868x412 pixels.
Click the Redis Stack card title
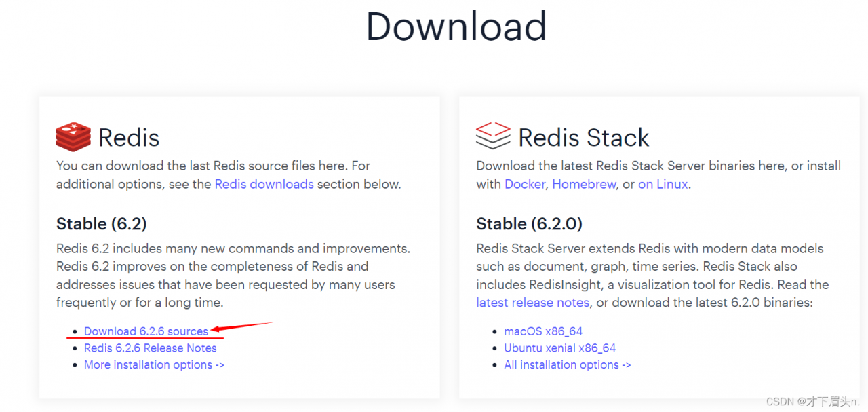tap(584, 137)
